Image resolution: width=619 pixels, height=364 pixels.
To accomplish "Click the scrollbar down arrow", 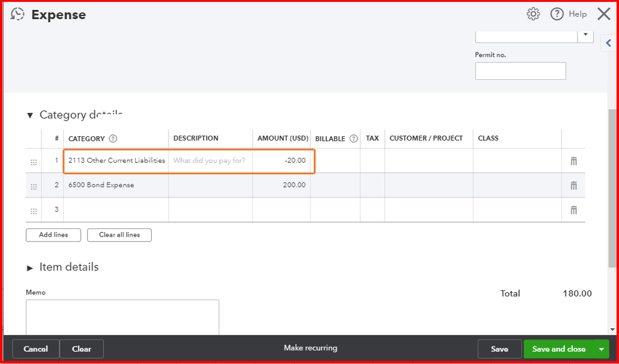I will (612, 329).
